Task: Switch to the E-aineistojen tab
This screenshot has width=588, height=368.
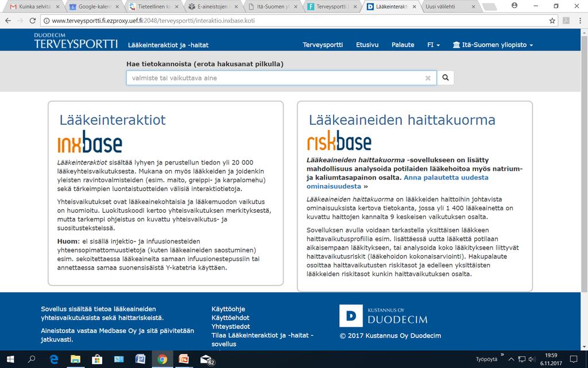Action: (x=212, y=7)
